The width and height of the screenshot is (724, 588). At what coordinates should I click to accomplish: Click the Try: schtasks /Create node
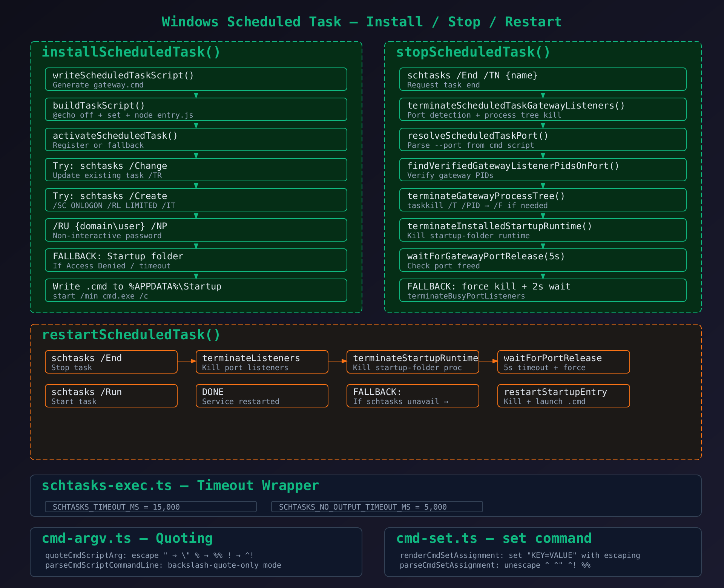click(x=196, y=200)
